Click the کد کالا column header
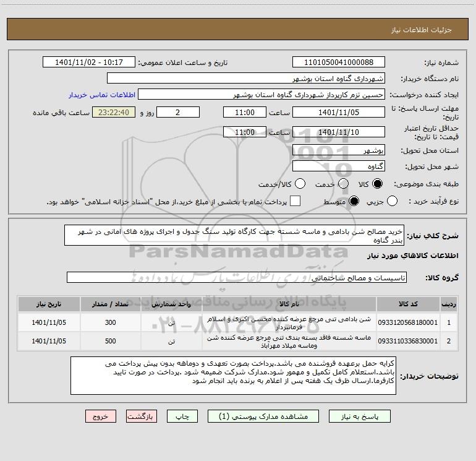The image size is (476, 461). coord(408,304)
